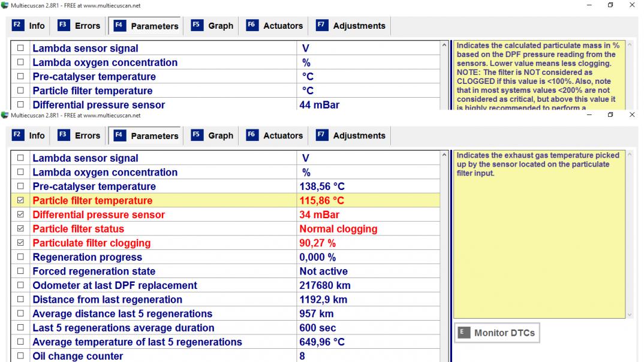Click the F4 Parameters icon in the lower window
The width and height of the screenshot is (644, 362).
point(119,135)
